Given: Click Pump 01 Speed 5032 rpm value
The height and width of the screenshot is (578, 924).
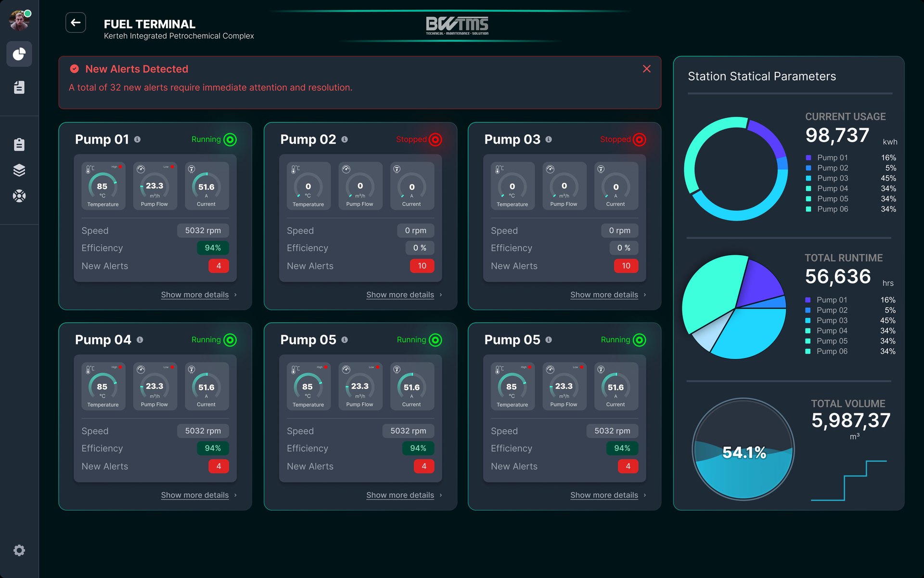Looking at the screenshot, I should click(x=203, y=230).
